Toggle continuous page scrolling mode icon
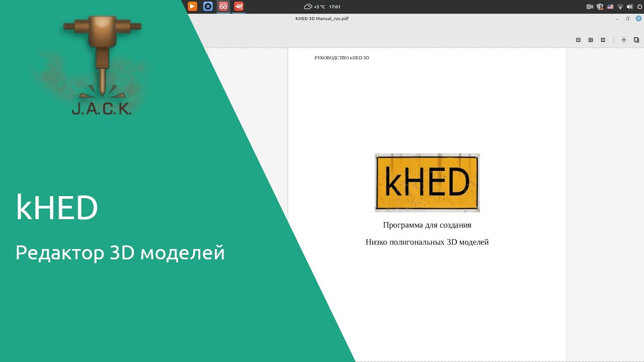Screen dimensions: 644x362 [x=624, y=40]
